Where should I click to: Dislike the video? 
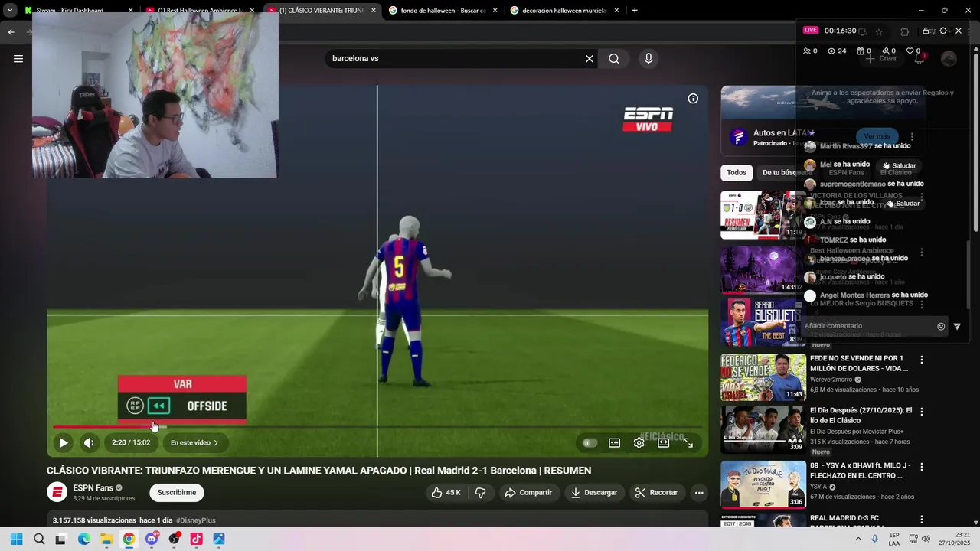click(x=481, y=493)
